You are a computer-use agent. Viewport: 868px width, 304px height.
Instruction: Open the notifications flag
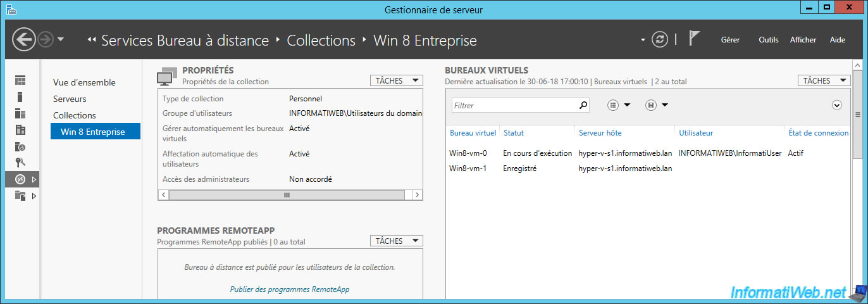[x=694, y=39]
